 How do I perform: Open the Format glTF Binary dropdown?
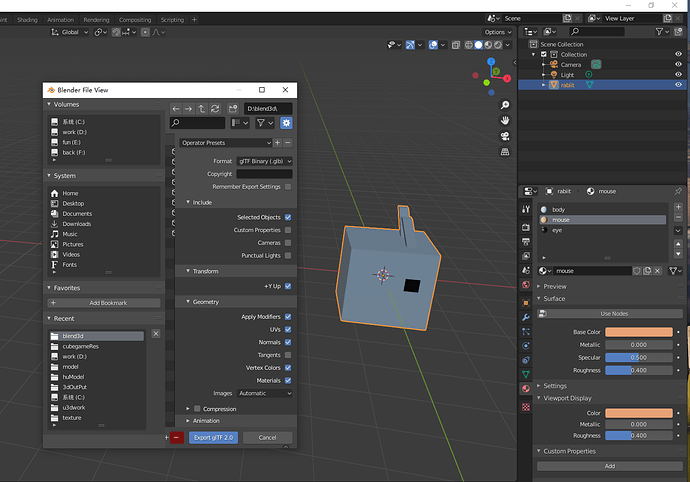[x=265, y=160]
